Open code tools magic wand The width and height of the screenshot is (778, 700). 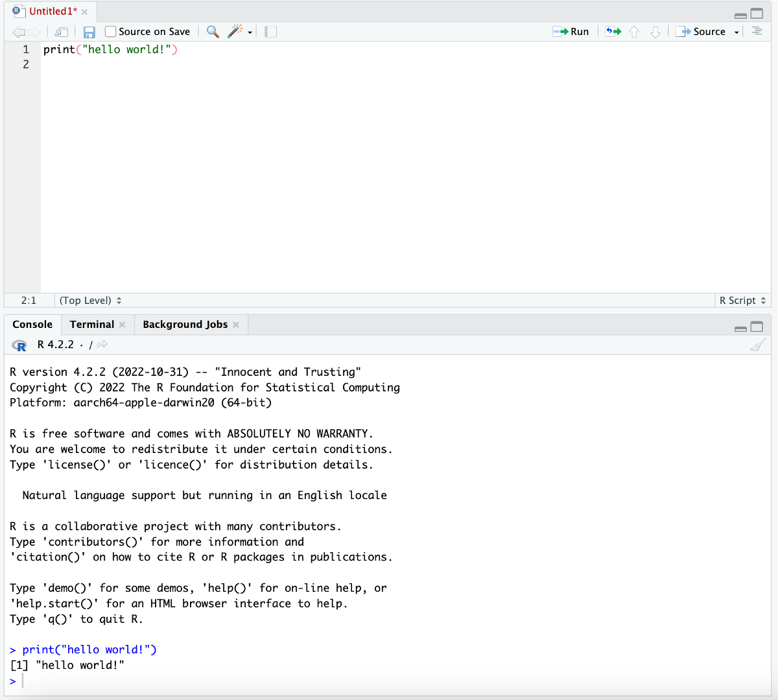[235, 31]
